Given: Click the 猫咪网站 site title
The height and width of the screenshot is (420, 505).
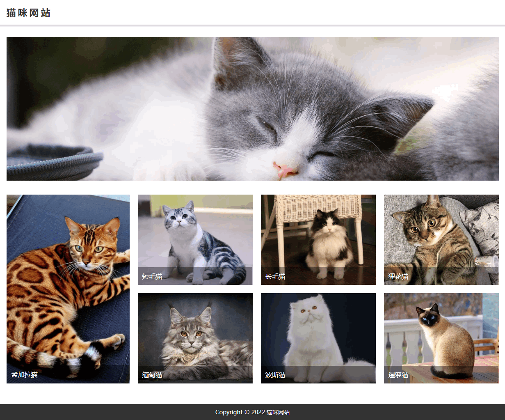Looking at the screenshot, I should tap(28, 13).
